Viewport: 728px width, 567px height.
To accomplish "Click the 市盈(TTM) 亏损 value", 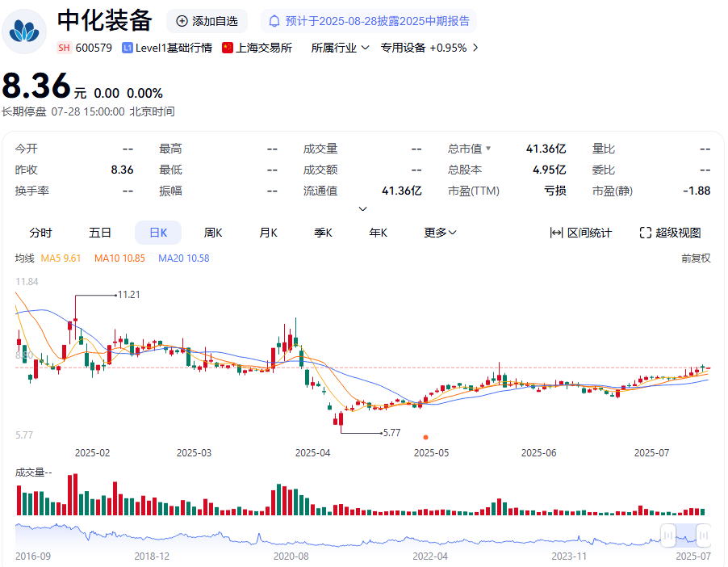I will 555,191.
